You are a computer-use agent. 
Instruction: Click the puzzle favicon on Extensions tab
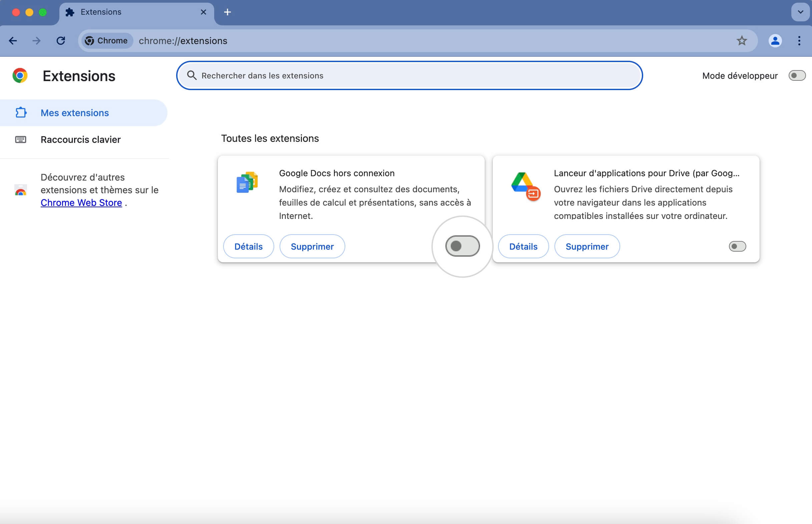click(70, 12)
